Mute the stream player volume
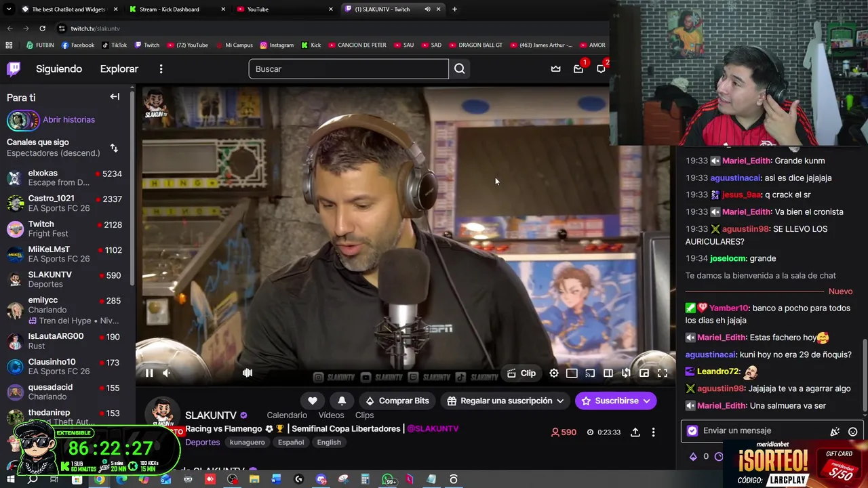868x488 pixels. point(167,373)
